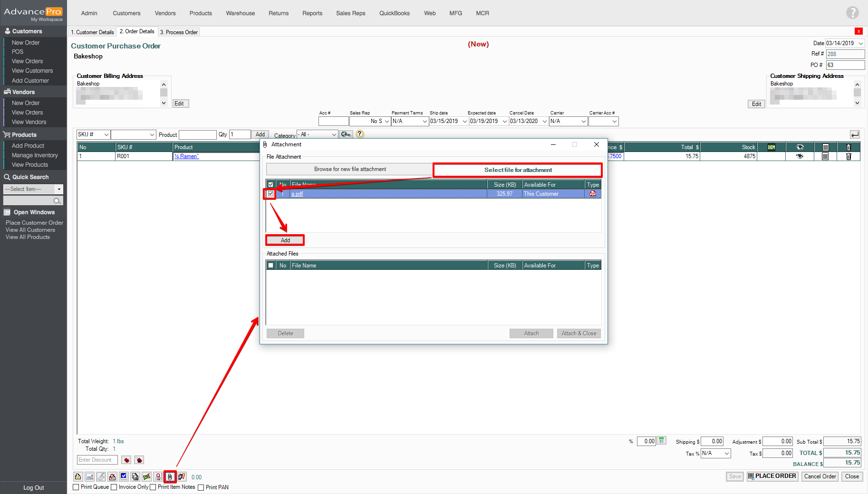Tick the Invoice Only checkbox
The width and height of the screenshot is (868, 494).
pyautogui.click(x=114, y=487)
